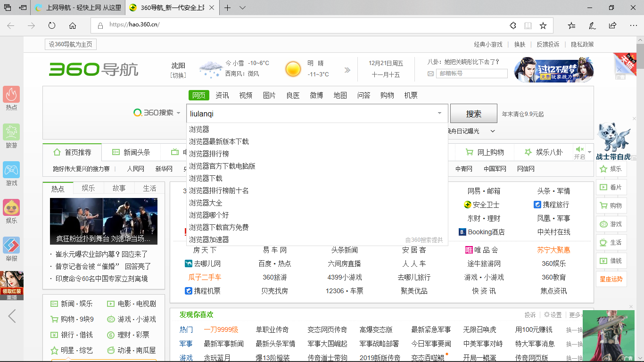Open 隐私政策 link

[582, 44]
